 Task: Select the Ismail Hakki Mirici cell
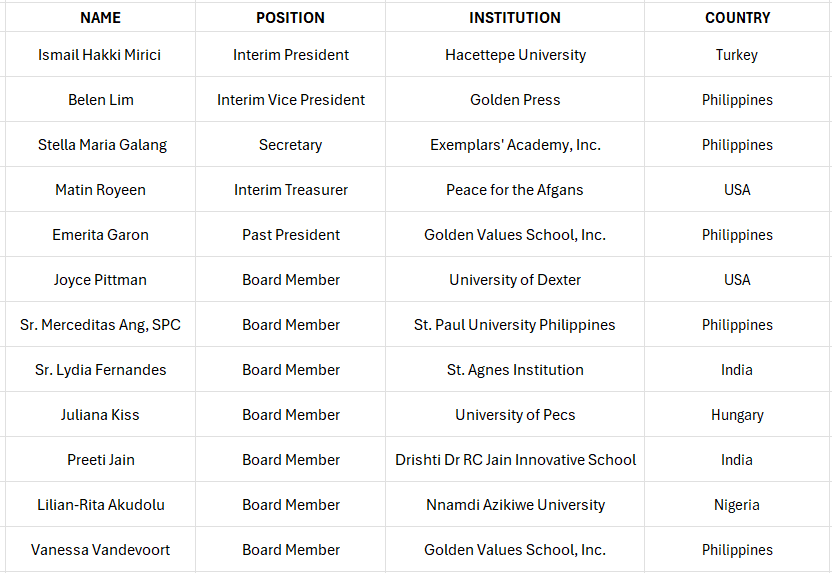click(100, 55)
